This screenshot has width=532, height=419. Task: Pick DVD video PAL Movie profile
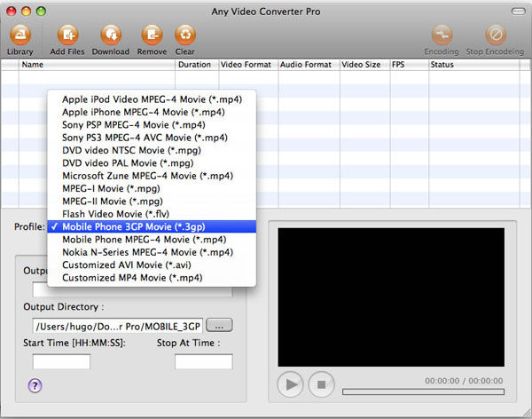point(152,163)
